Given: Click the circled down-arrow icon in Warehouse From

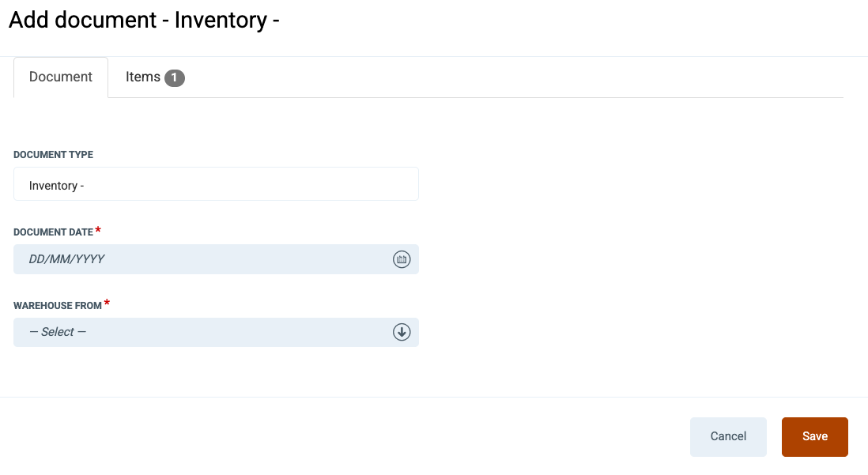Looking at the screenshot, I should click(x=402, y=332).
